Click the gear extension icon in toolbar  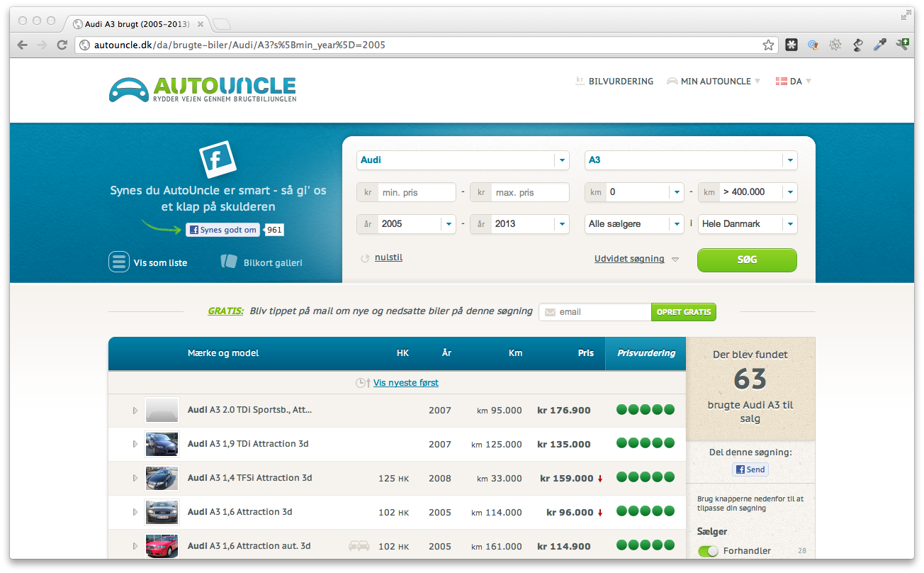(835, 45)
